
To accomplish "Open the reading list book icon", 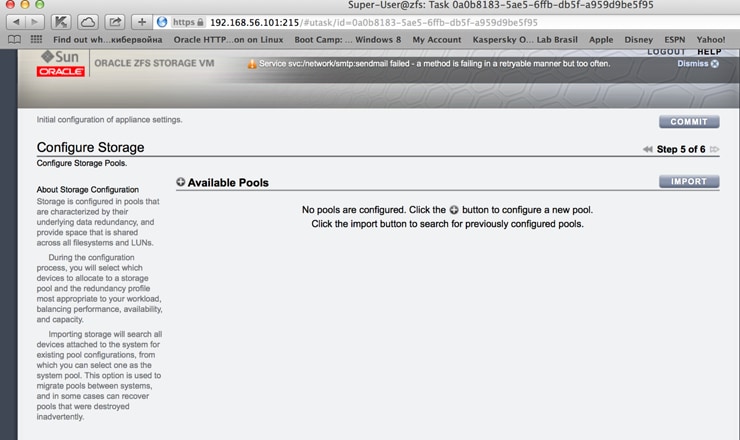I will [14, 40].
